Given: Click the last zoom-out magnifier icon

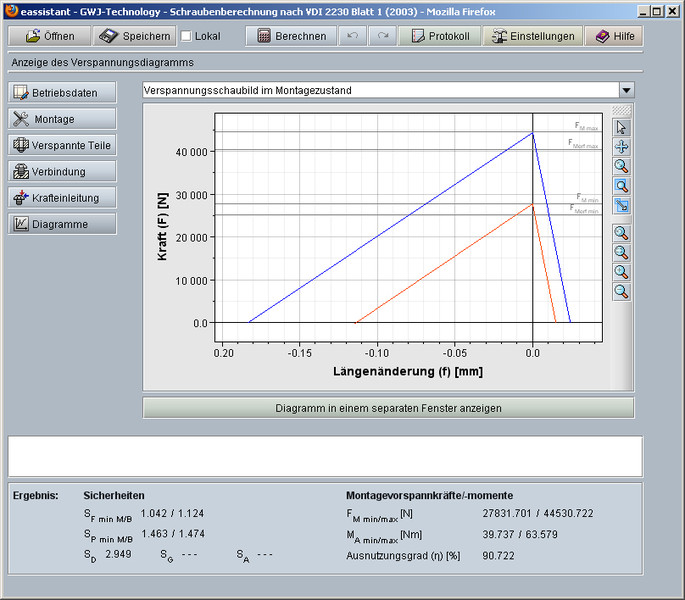Looking at the screenshot, I should [621, 291].
